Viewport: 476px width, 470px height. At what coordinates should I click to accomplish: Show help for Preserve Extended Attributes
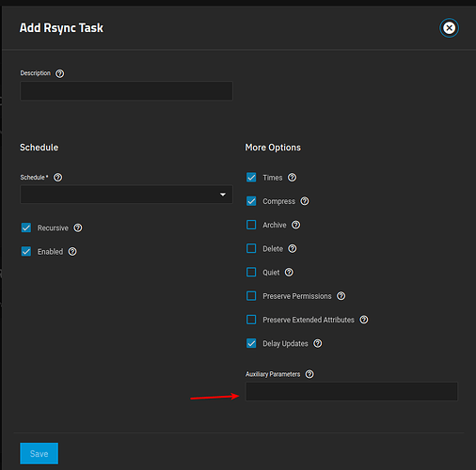click(x=364, y=320)
